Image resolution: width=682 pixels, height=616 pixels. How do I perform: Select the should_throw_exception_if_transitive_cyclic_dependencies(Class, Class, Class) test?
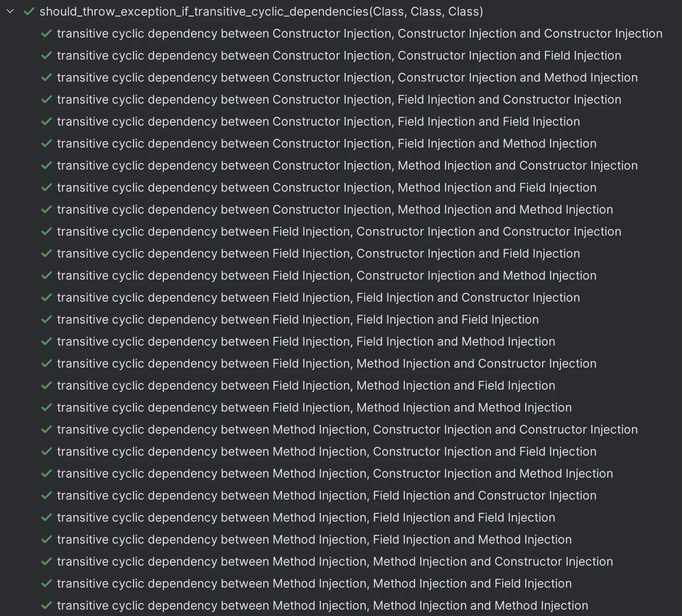pyautogui.click(x=261, y=11)
